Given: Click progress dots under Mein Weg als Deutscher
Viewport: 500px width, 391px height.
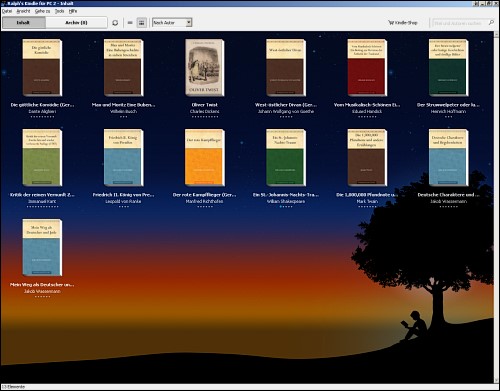Looking at the screenshot, I should 42,297.
